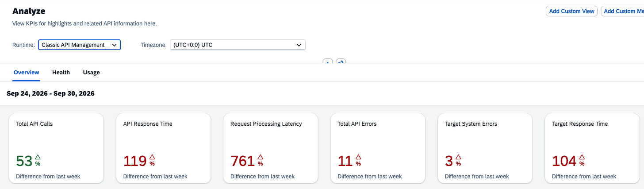Image resolution: width=644 pixels, height=189 pixels.
Task: Click the Add Custom View button
Action: [x=571, y=11]
